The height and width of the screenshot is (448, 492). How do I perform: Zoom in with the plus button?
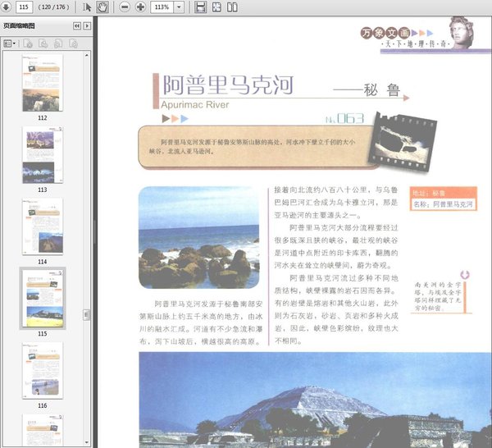coord(140,7)
